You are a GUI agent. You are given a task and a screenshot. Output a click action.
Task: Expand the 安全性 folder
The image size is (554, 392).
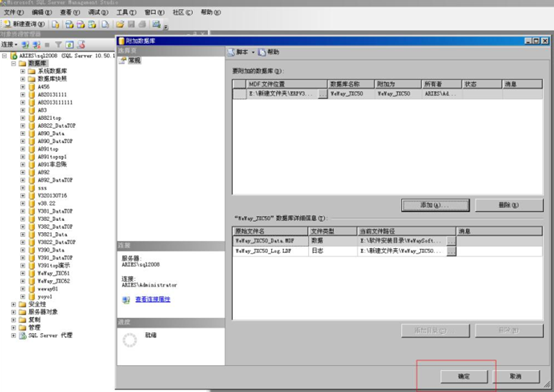click(13, 304)
